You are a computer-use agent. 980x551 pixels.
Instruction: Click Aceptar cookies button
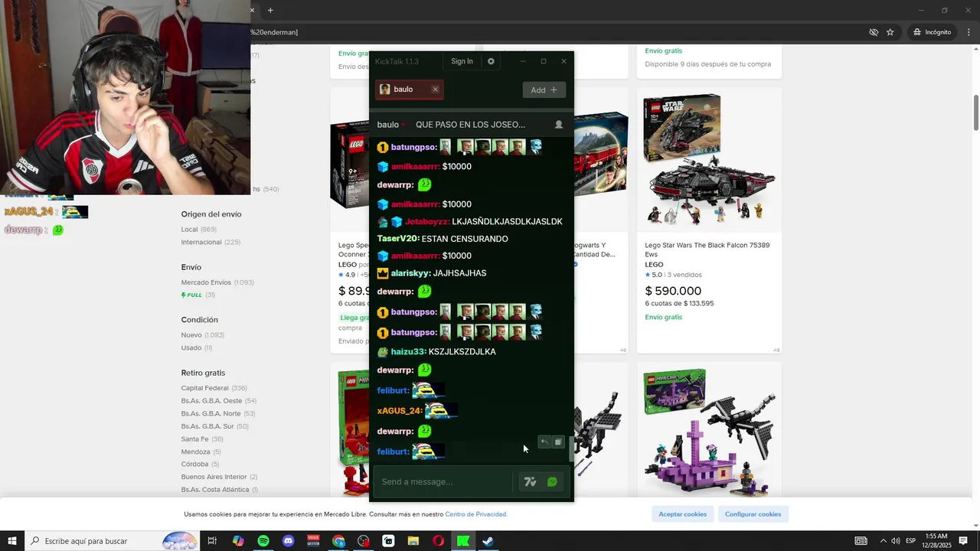[x=683, y=514]
